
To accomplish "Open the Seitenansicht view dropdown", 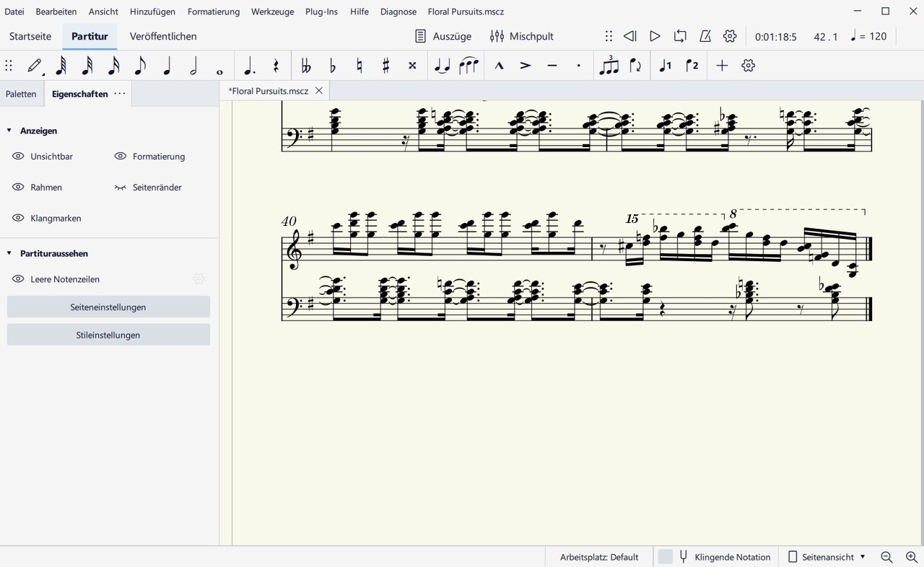I will pos(827,557).
